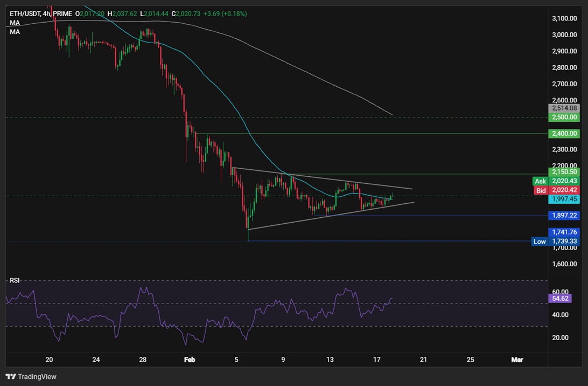Image resolution: width=588 pixels, height=386 pixels.
Task: Select the first MA indicator label
Action: coord(15,23)
